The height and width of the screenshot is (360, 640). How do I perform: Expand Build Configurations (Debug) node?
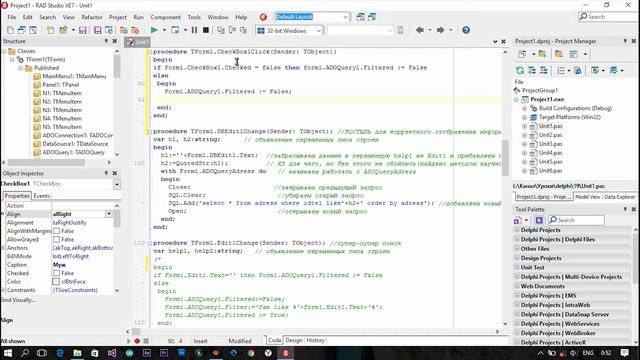point(524,109)
